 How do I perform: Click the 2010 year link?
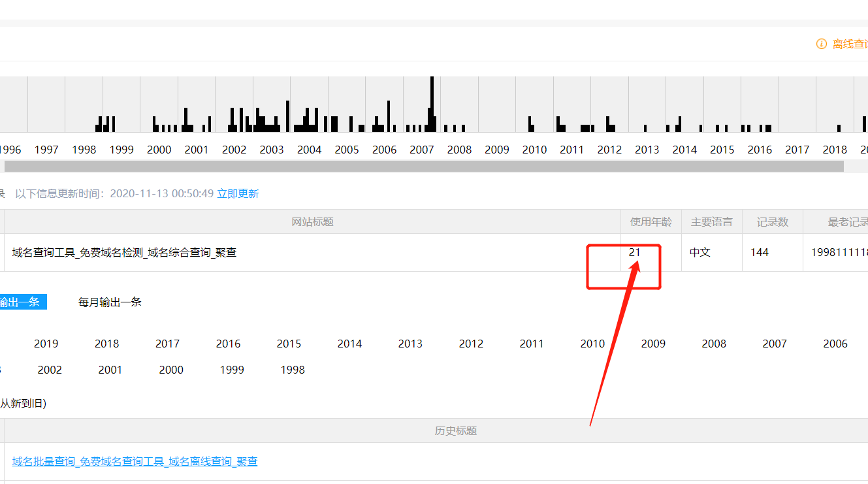592,343
